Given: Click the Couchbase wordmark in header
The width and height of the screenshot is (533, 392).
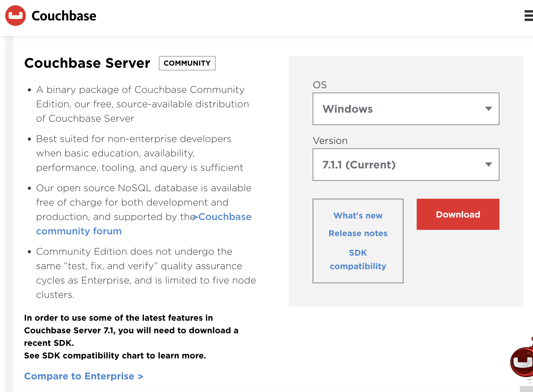Looking at the screenshot, I should (x=64, y=16).
